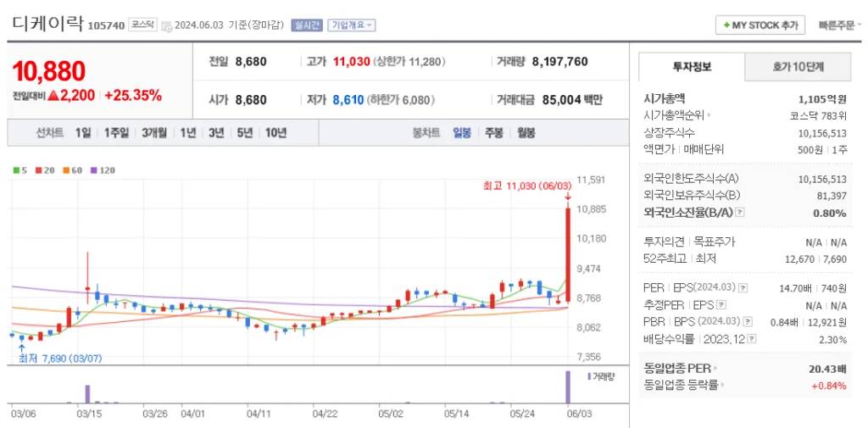Open help icon next to 배당수익률 2023.12
This screenshot has width=868, height=428.
pyautogui.click(x=752, y=339)
